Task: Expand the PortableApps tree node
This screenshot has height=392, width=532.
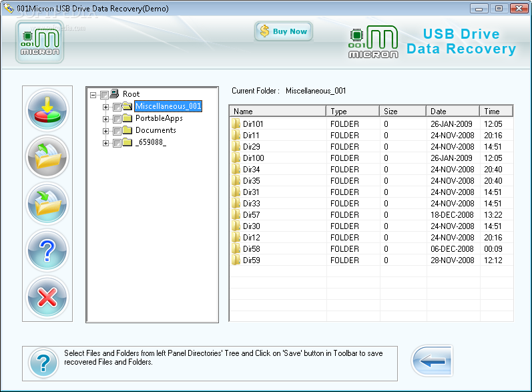Action: click(105, 119)
